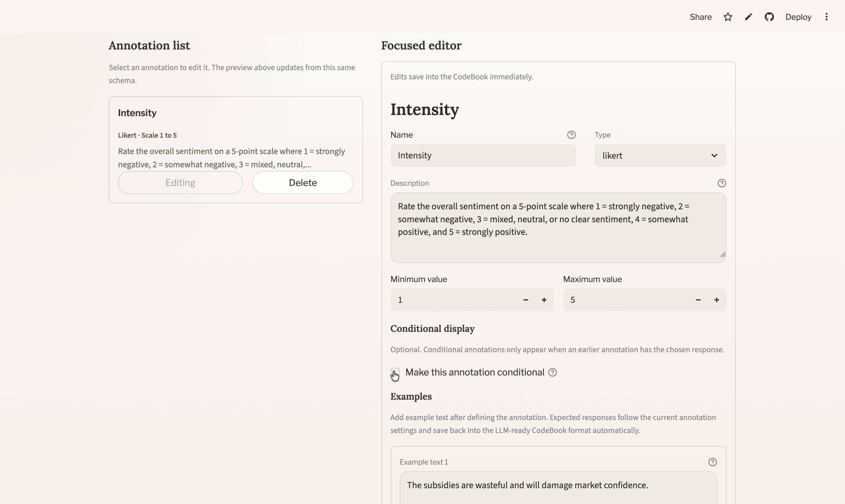Click the Editing button on Intensity card
Image resolution: width=845 pixels, height=504 pixels.
click(x=180, y=183)
